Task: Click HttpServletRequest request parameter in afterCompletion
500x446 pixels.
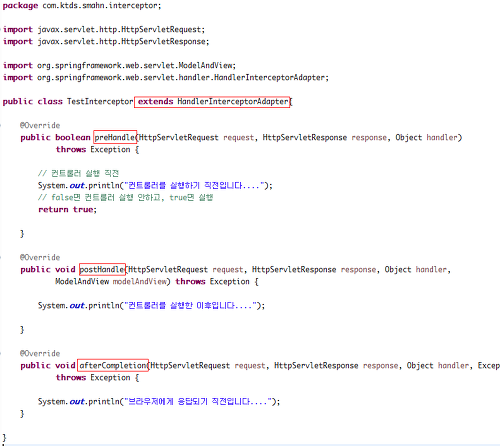Action: click(208, 365)
